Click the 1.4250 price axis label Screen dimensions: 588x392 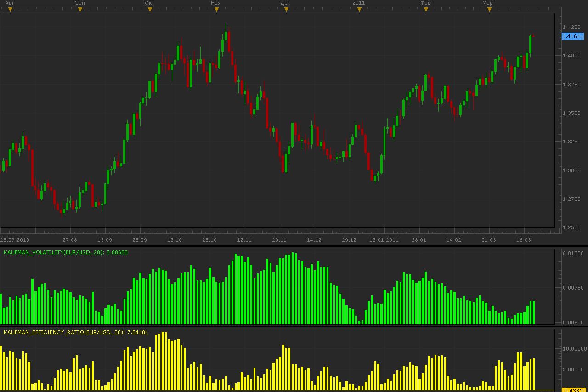(x=571, y=27)
